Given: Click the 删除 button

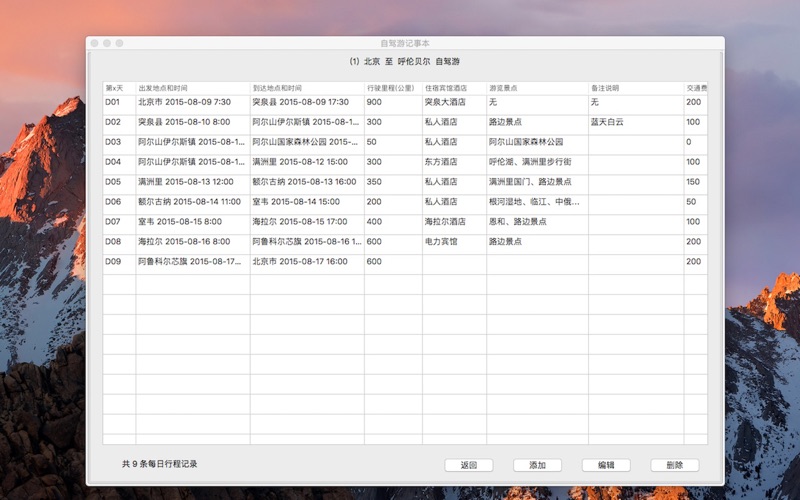Looking at the screenshot, I should tap(674, 465).
